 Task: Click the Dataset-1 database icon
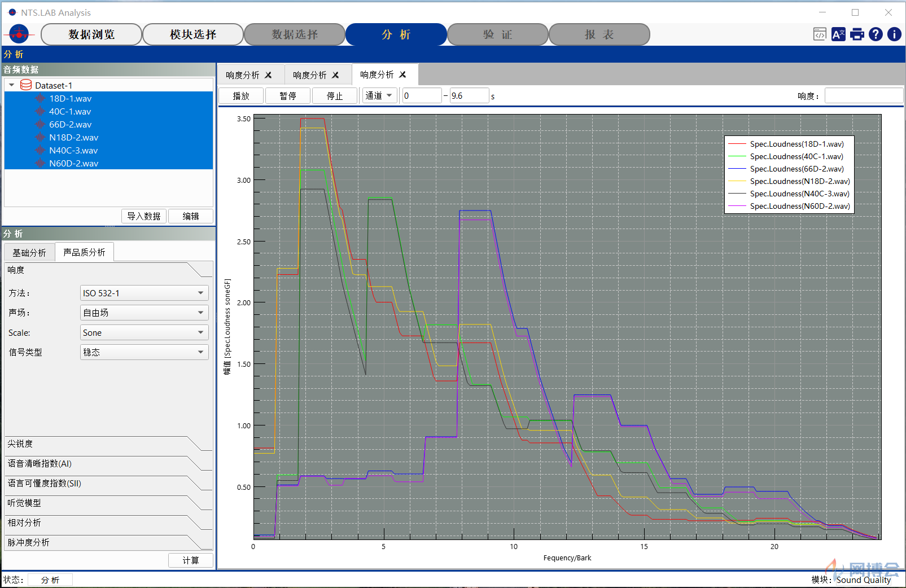(26, 85)
